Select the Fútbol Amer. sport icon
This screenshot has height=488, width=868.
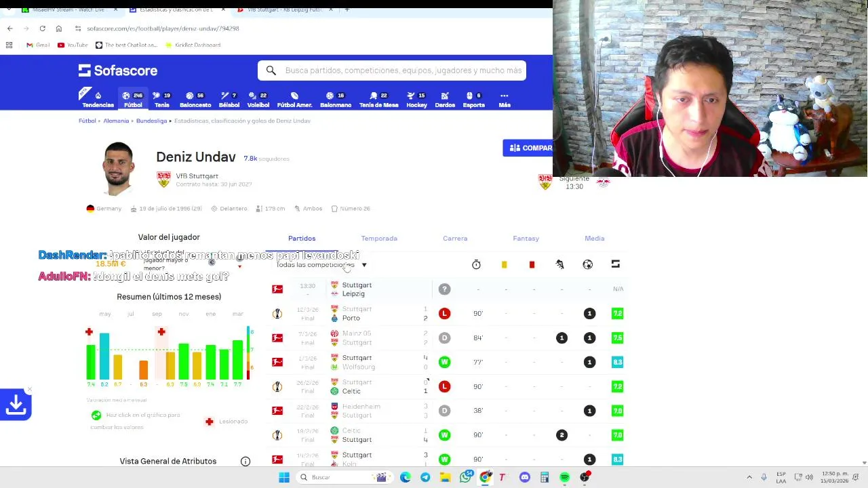294,99
